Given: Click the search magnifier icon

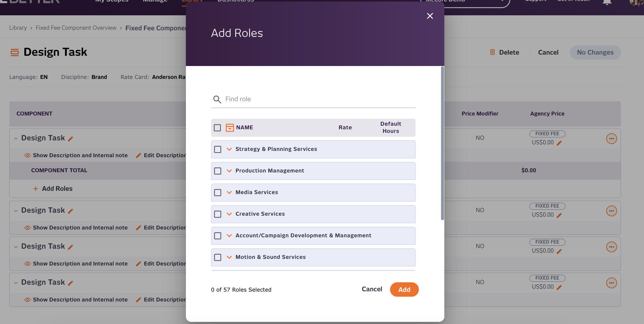Looking at the screenshot, I should [217, 99].
